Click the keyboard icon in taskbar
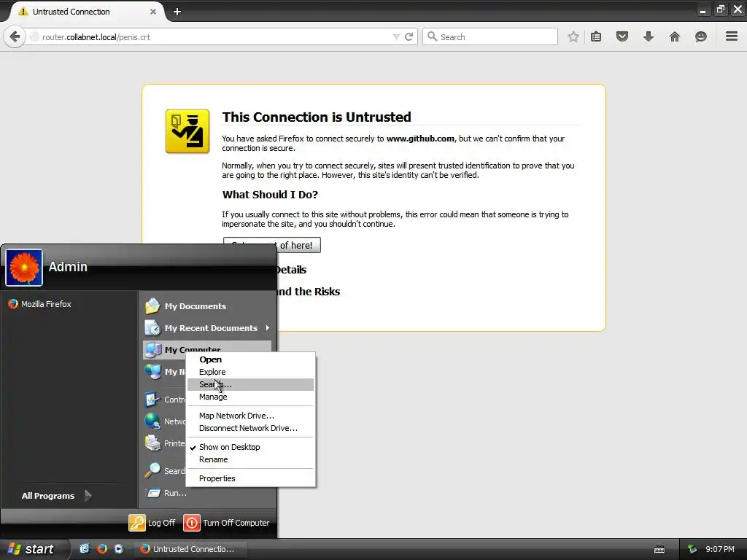Image resolution: width=747 pixels, height=560 pixels. tap(659, 550)
